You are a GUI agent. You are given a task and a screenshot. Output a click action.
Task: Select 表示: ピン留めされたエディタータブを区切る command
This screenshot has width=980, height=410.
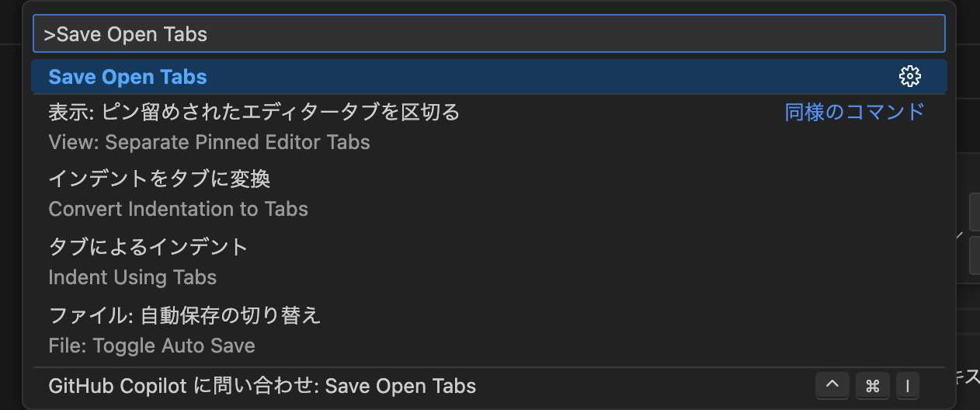(x=254, y=113)
